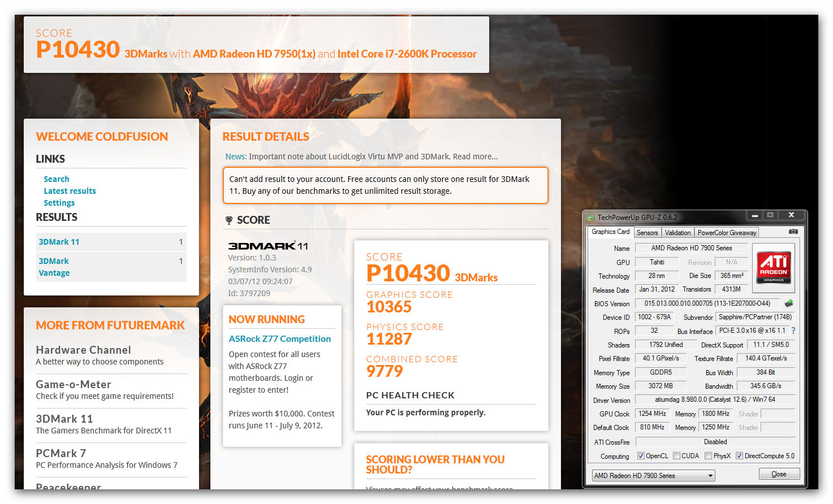Image resolution: width=833 pixels, height=504 pixels.
Task: Click the Graphics Score 10365 value
Action: (389, 307)
